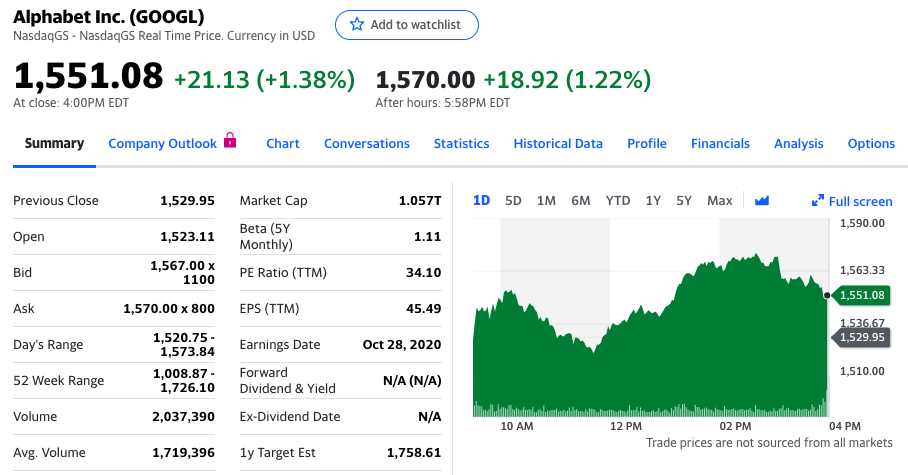Click the Full screen expand arrows icon
Image resolution: width=908 pixels, height=475 pixels.
(818, 201)
